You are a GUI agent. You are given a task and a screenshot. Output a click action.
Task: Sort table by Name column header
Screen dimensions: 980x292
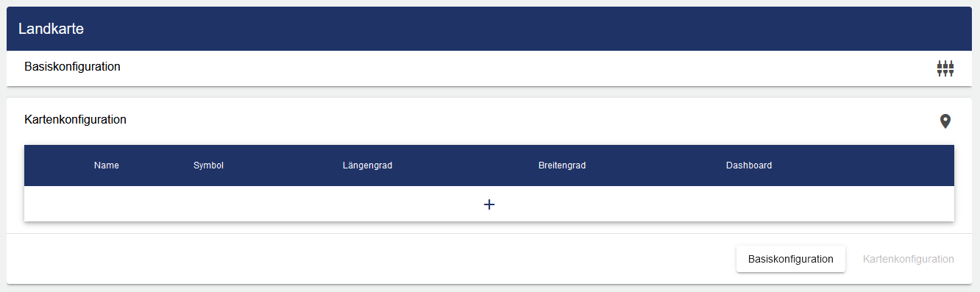tap(107, 165)
